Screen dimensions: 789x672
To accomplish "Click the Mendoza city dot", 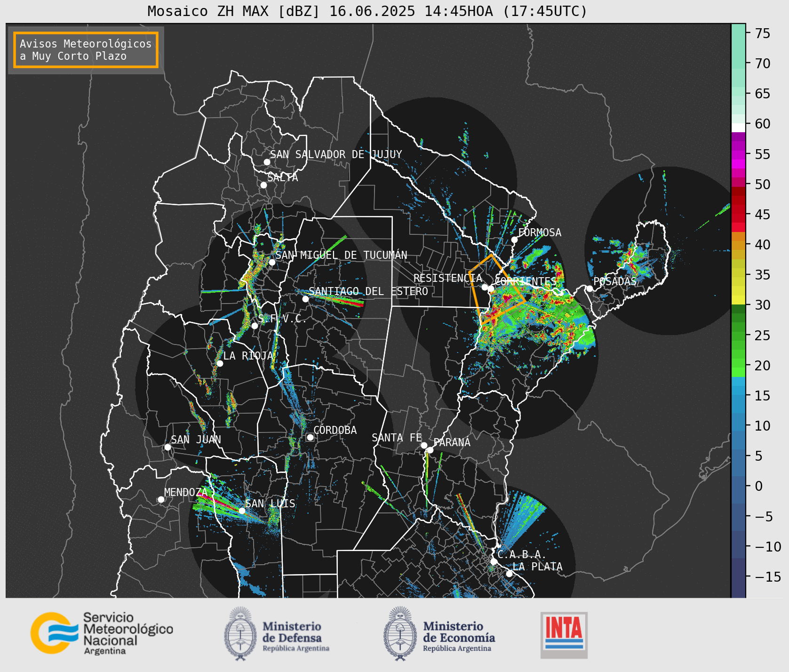I will [x=161, y=499].
